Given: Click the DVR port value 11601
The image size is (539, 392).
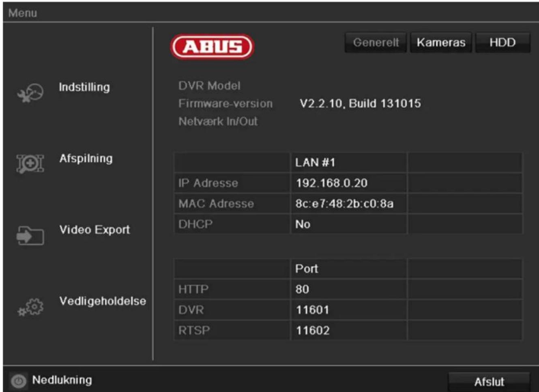Looking at the screenshot, I should 312,310.
